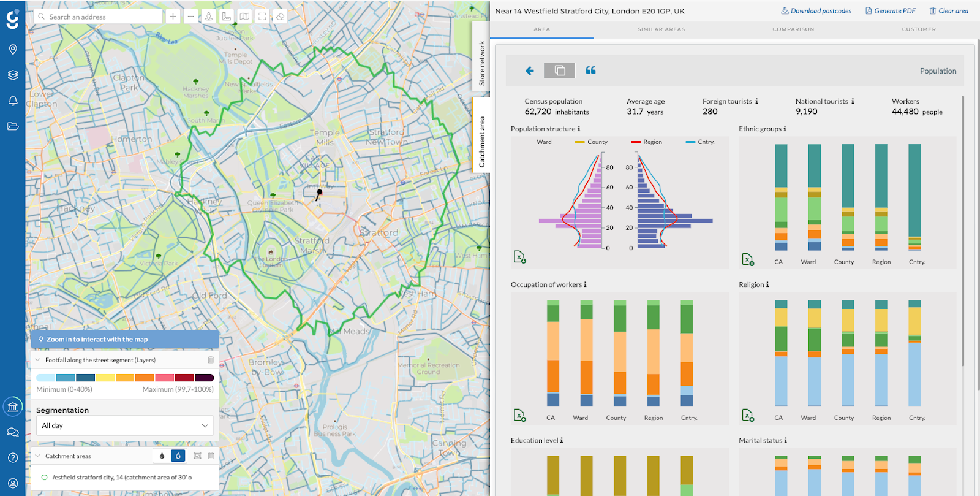Switch to the Similar Areas tab
This screenshot has width=980, height=496.
point(661,29)
